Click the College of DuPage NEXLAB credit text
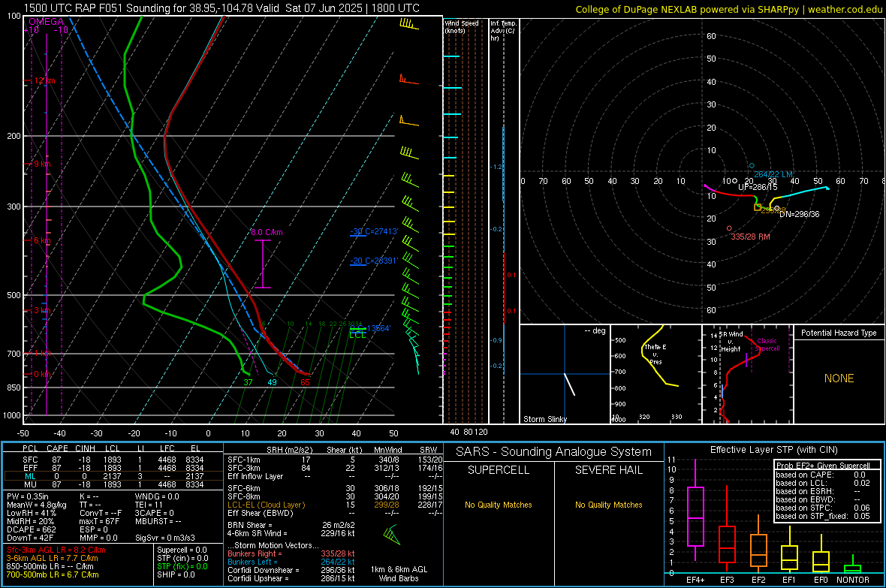The height and width of the screenshot is (588, 886). 728,9
